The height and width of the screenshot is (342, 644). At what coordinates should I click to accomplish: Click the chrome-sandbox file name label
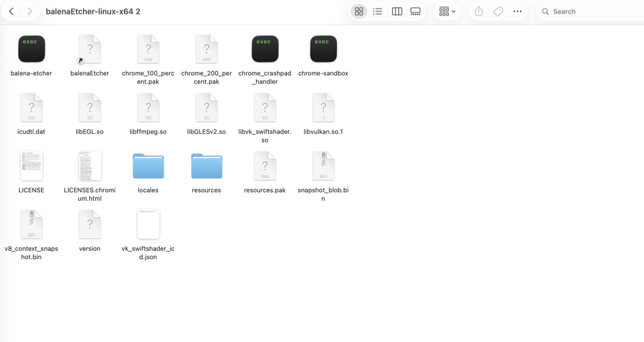323,73
